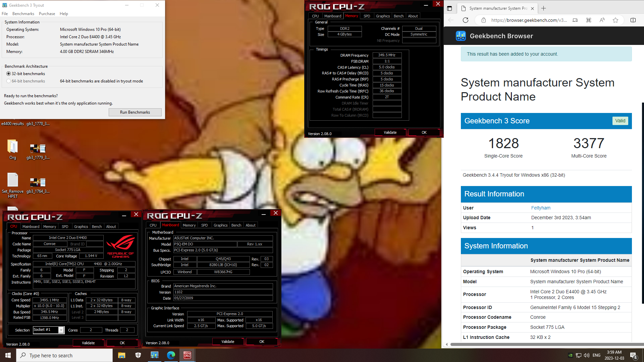
Task: Switch to Microsoft Edge on taskbar
Action: (171, 355)
